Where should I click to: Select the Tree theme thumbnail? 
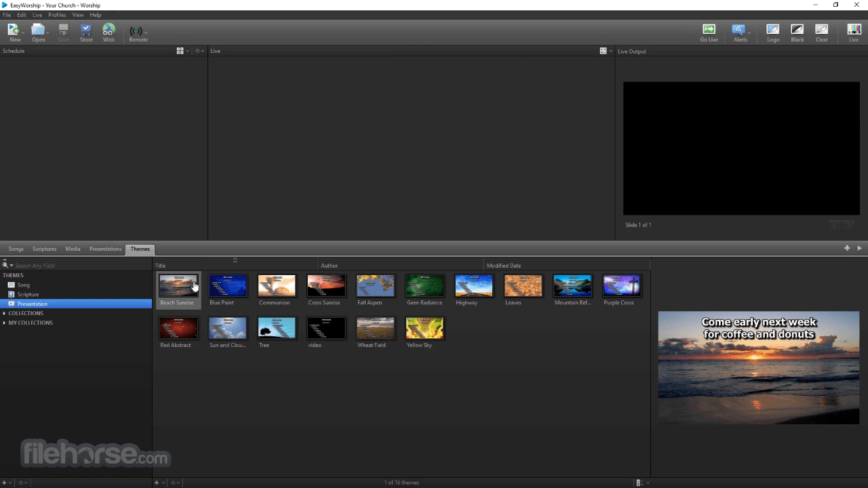tap(277, 328)
